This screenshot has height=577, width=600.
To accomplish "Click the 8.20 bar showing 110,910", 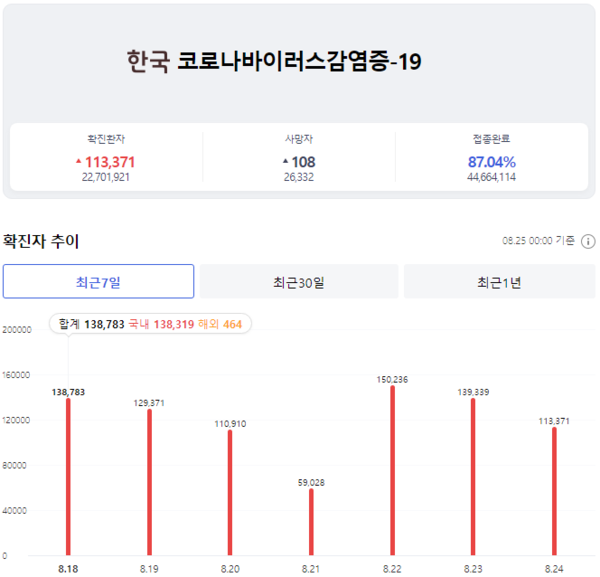I will point(230,492).
